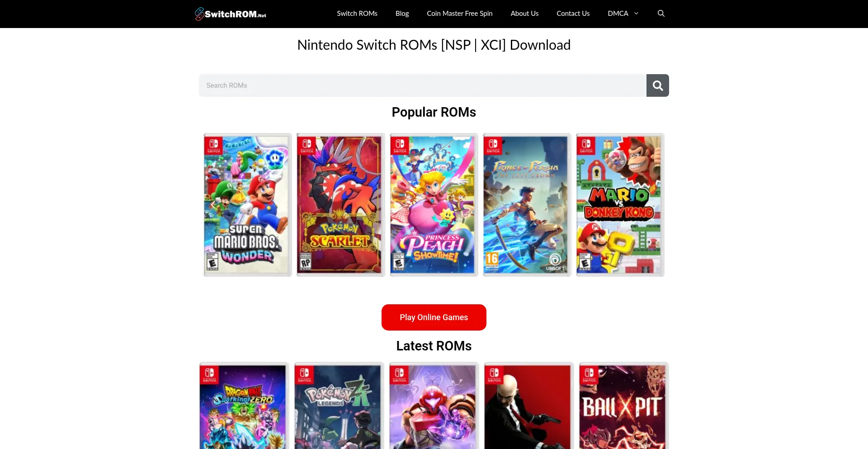
Task: Visit the About Us page
Action: click(x=524, y=14)
